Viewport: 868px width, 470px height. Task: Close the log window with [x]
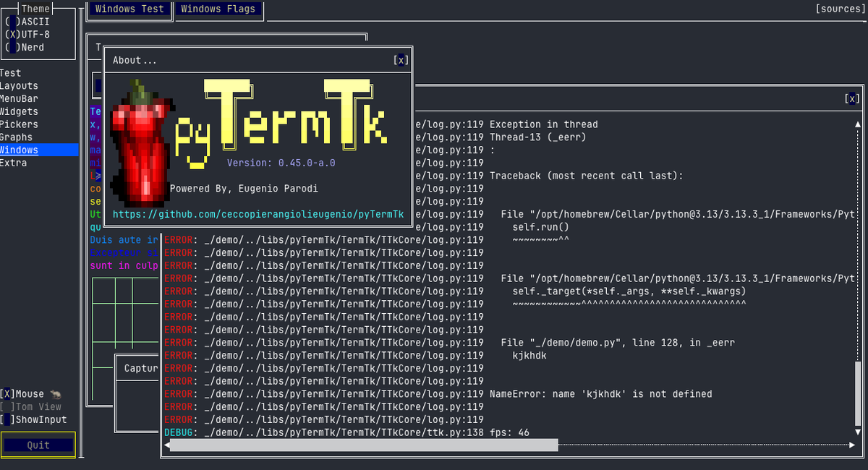(x=852, y=99)
